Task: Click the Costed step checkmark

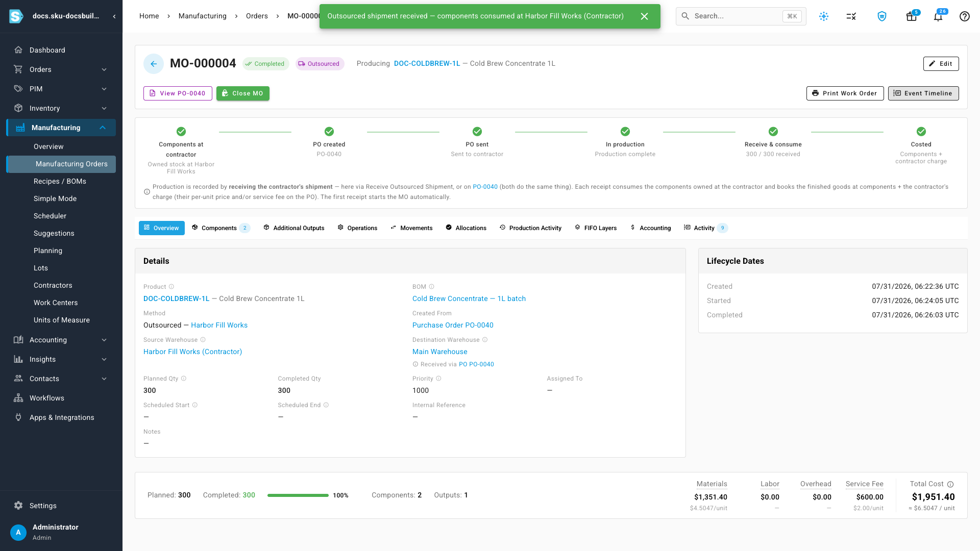Action: click(x=921, y=132)
